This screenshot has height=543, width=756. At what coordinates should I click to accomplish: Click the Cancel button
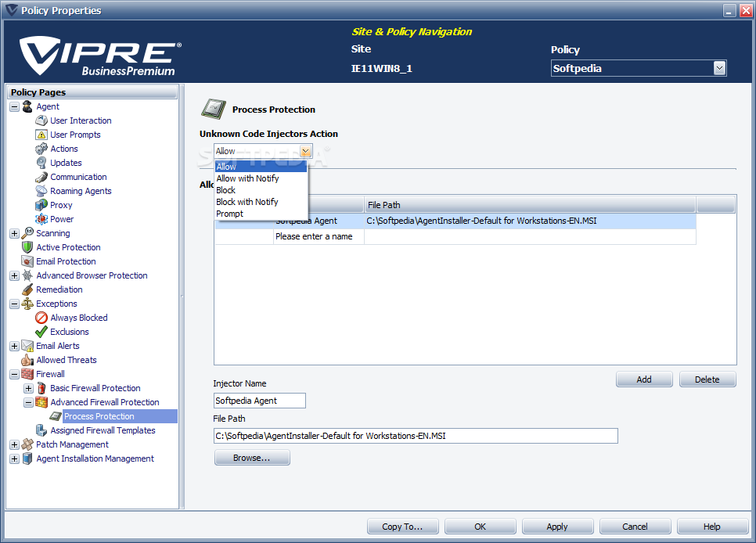635,527
